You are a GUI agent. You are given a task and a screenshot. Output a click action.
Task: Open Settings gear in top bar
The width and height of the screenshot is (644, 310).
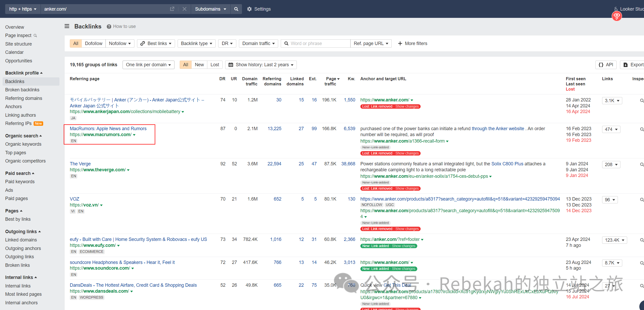[259, 9]
